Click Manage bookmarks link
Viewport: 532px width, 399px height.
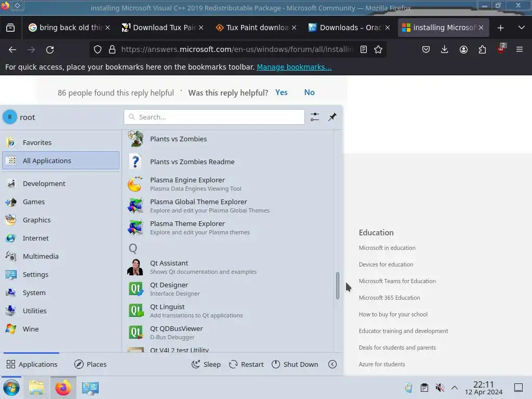(x=294, y=67)
